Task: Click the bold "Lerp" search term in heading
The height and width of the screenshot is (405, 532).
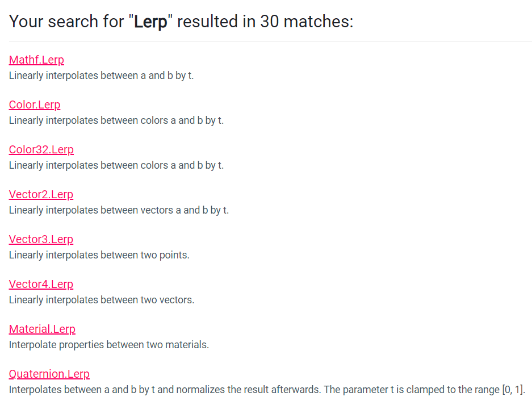Action: pyautogui.click(x=151, y=22)
